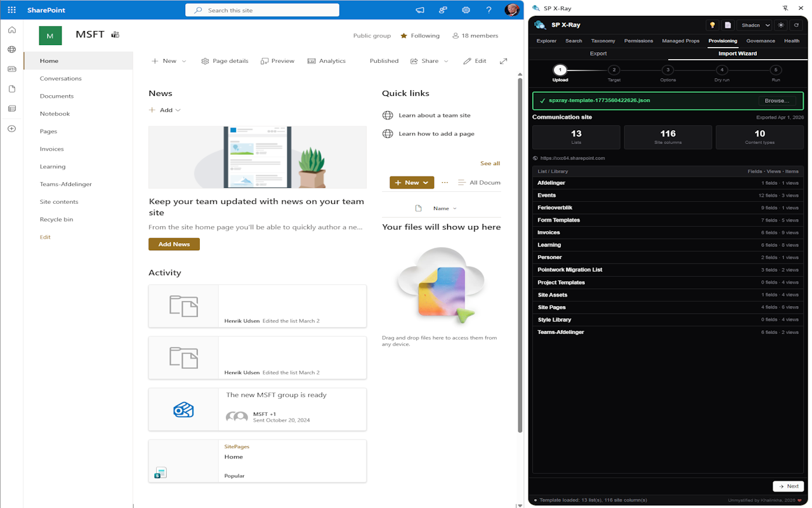Open the news illustration thumbnail
812x508 pixels.
(258, 157)
